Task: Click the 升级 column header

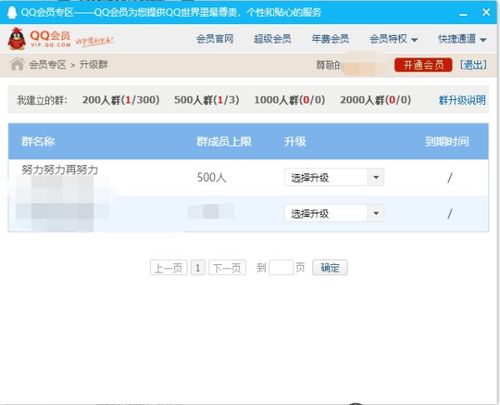Action: (295, 141)
